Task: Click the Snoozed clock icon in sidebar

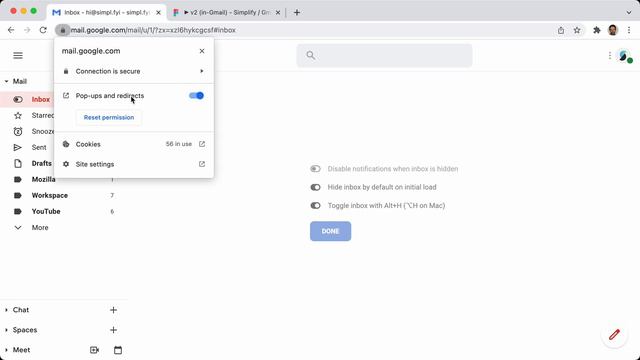Action: pyautogui.click(x=18, y=131)
